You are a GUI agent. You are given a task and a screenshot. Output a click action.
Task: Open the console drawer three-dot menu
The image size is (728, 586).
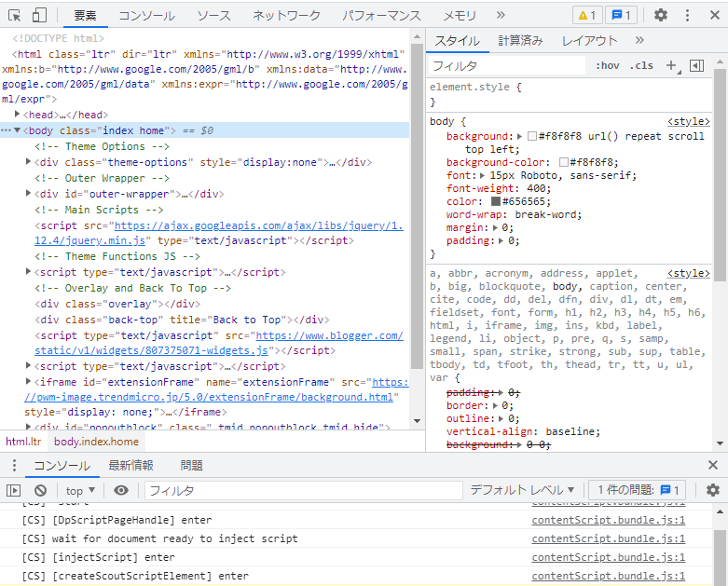tap(14, 466)
